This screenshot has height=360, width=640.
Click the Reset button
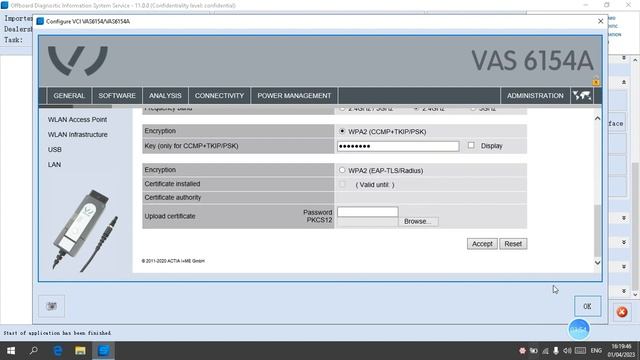pos(513,244)
